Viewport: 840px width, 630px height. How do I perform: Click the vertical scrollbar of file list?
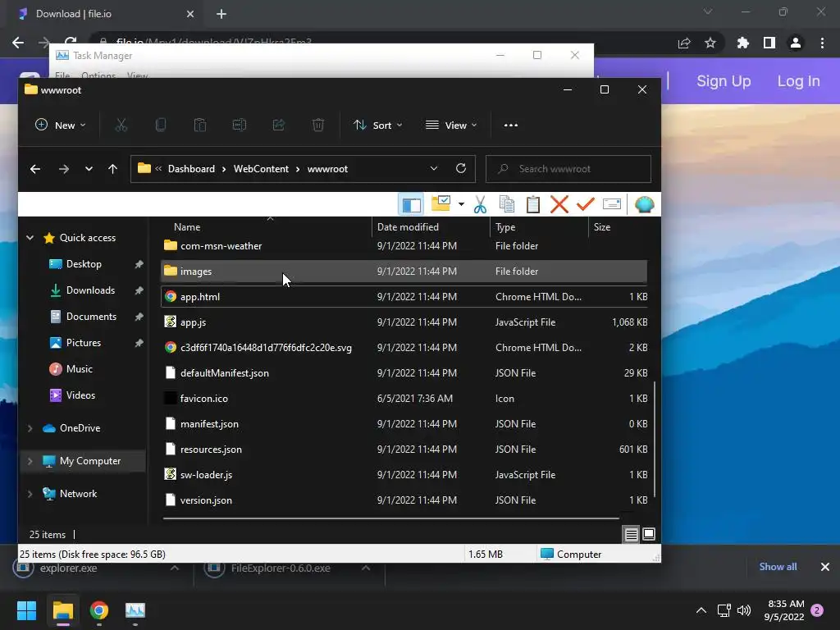[655, 440]
